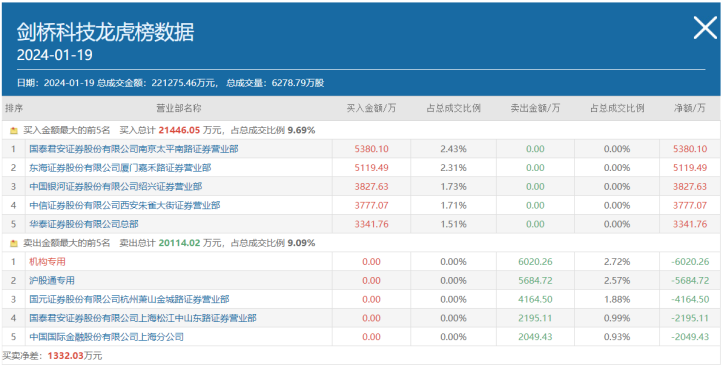Click the 0.00 sell amount in 华泰证券 row
724x368 pixels.
[535, 224]
